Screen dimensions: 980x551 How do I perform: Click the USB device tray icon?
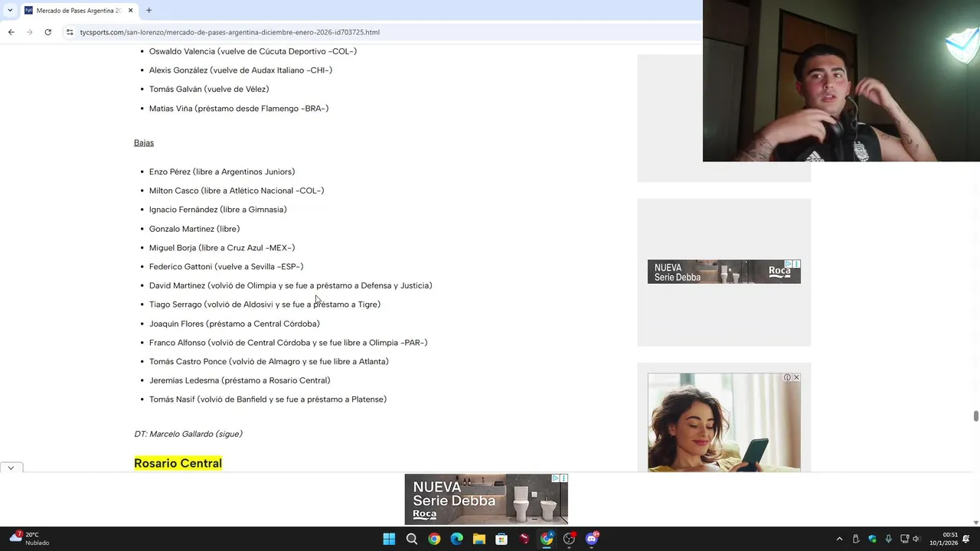pyautogui.click(x=856, y=539)
